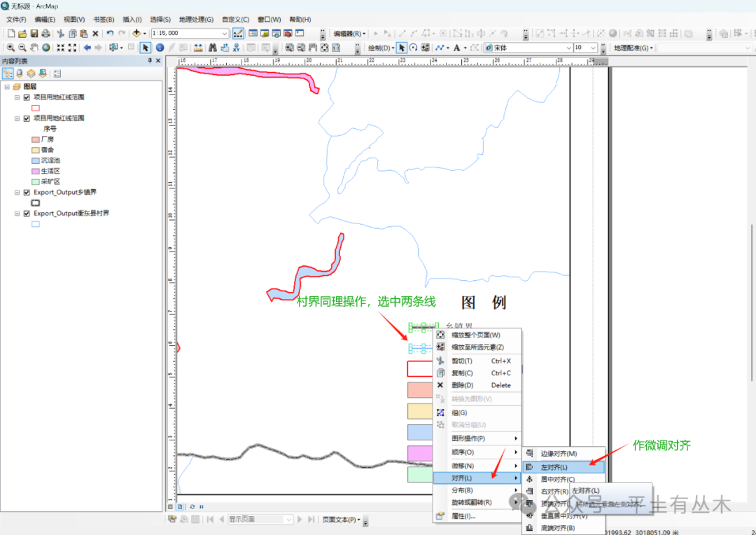Collapse the Export_Output乡镇界 layer legend

[x=17, y=193]
